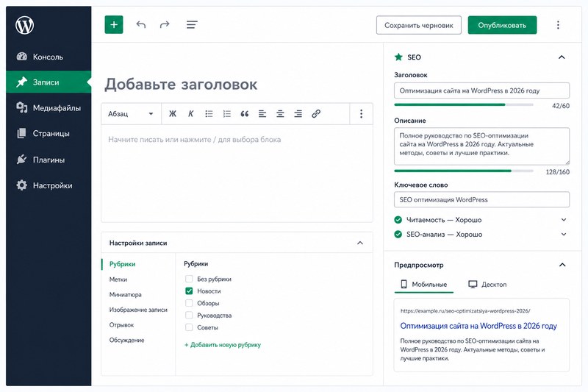
Task: Select the Обсуждение settings tab
Action: pos(126,341)
